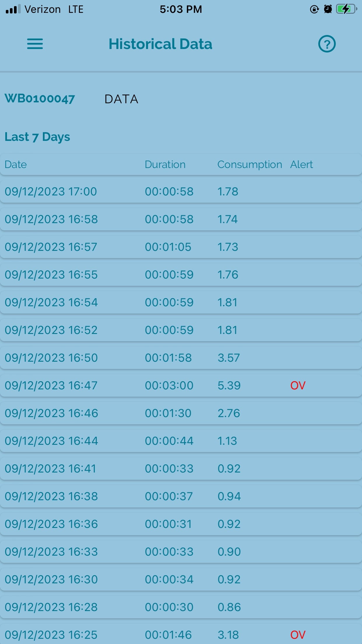The image size is (362, 644).
Task: Tap the cellular signal strength bars
Action: point(13,9)
